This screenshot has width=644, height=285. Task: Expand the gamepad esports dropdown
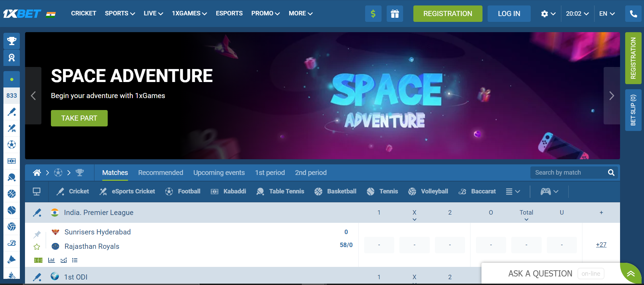(550, 191)
